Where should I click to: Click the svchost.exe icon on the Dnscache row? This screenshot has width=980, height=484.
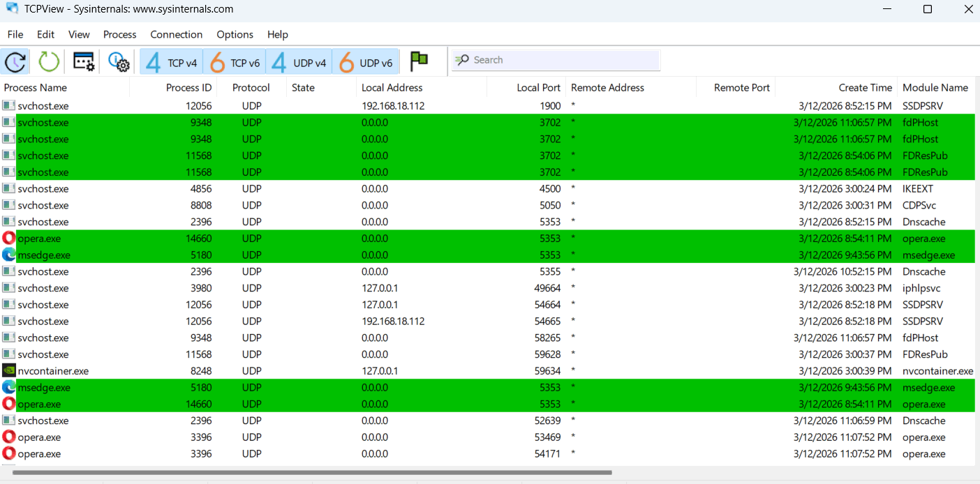click(8, 222)
